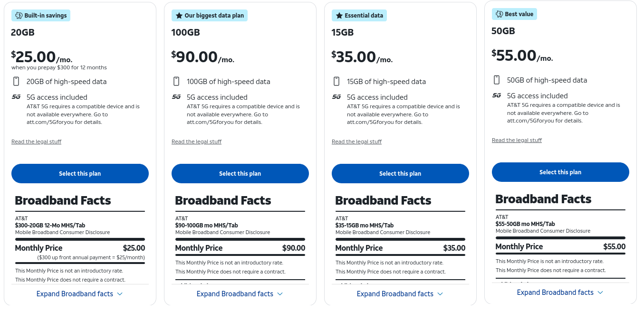
Task: Click the piggy bank icon on Built-in savings badge
Action: coord(19,16)
